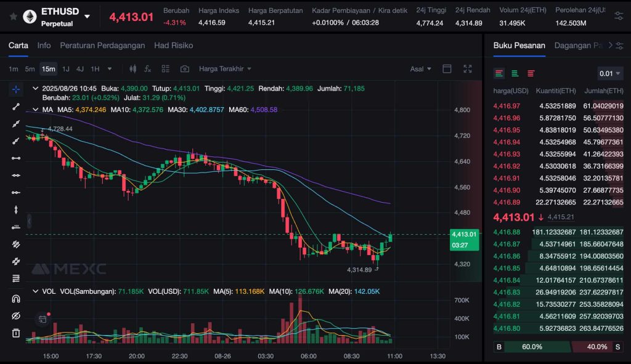Image resolution: width=631 pixels, height=364 pixels.
Task: Expand chart to fullscreen
Action: tap(468, 69)
